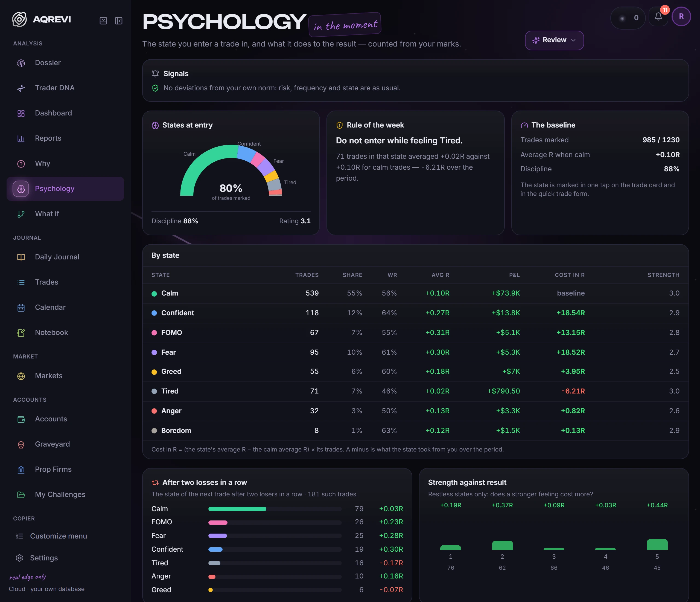Click the Greed P&L value +$7K
The height and width of the screenshot is (602, 700).
(511, 372)
